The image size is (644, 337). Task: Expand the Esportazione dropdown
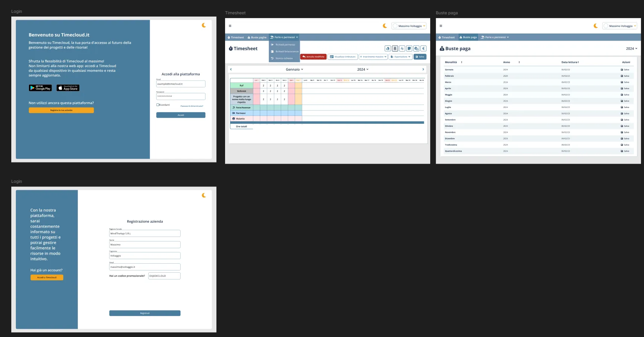pos(400,57)
